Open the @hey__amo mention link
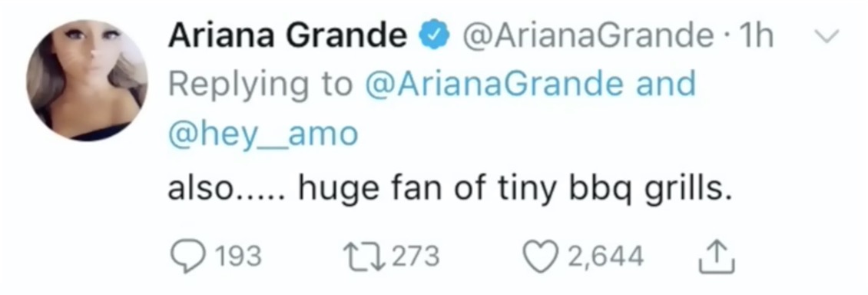The image size is (868, 295). (x=263, y=134)
